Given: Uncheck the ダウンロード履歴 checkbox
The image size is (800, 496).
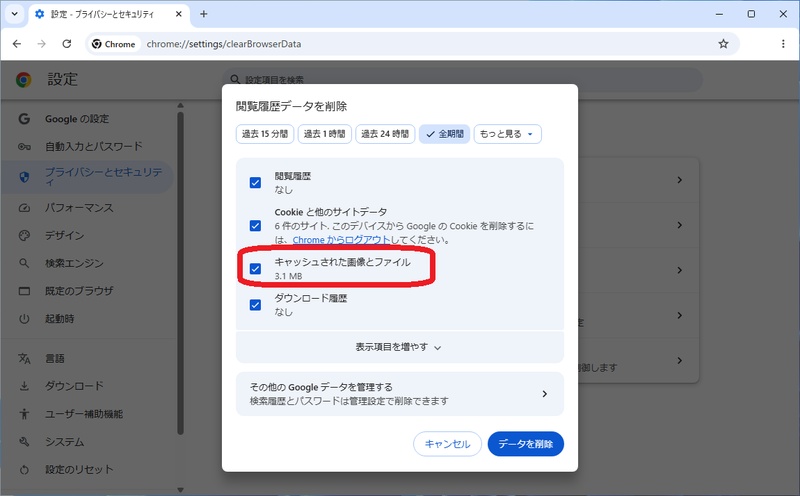Looking at the screenshot, I should 255,305.
